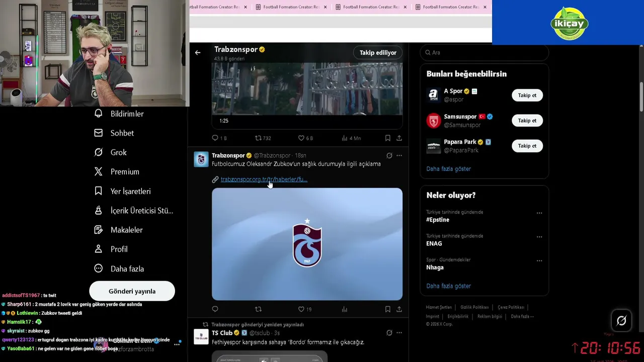
Task: Reply to the Zubkov post
Action: (215, 309)
